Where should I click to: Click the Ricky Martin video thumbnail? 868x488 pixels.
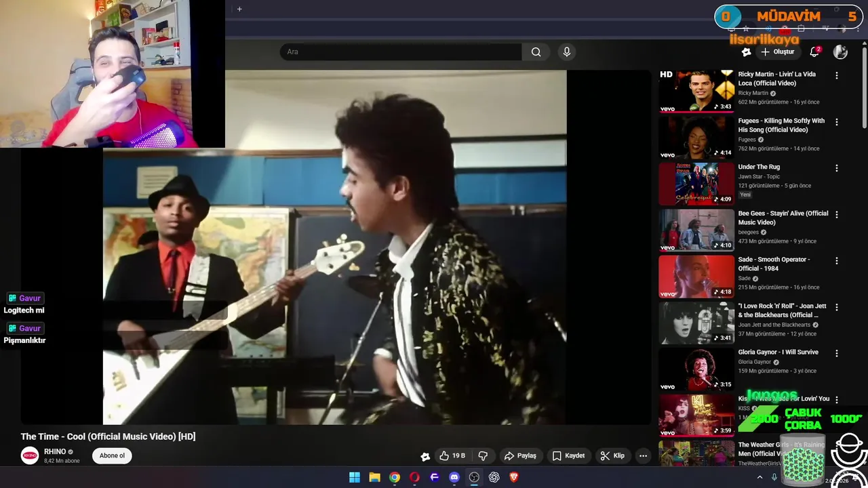click(696, 91)
